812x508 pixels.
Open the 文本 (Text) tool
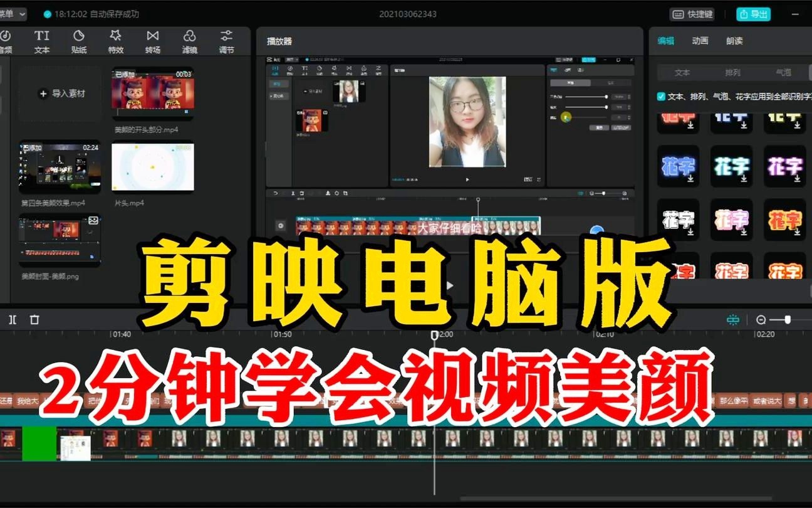tap(41, 42)
